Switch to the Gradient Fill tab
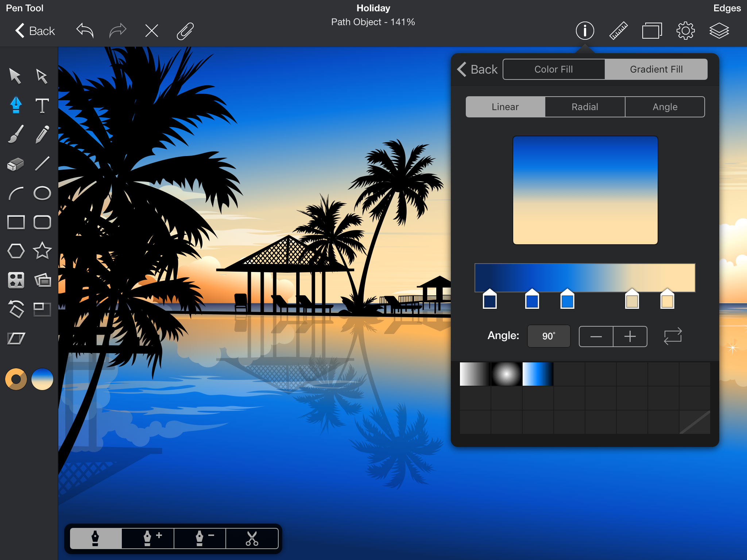The width and height of the screenshot is (747, 560). pyautogui.click(x=655, y=69)
